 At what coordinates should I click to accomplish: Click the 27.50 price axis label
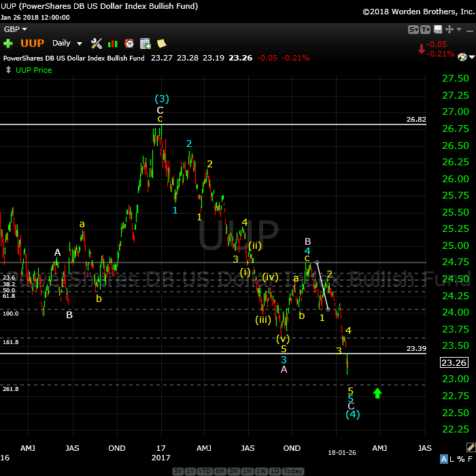pyautogui.click(x=456, y=78)
